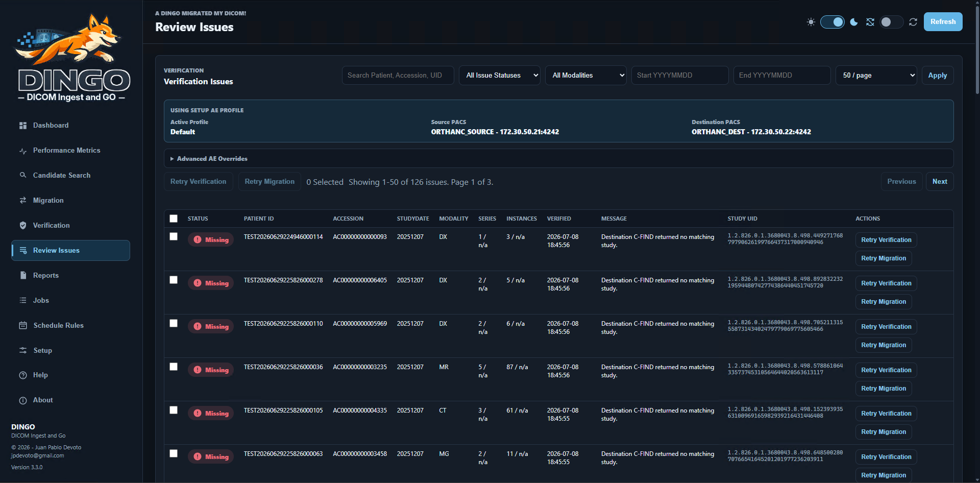Toggle the auto-refresh switch
The height and width of the screenshot is (483, 980).
(892, 22)
